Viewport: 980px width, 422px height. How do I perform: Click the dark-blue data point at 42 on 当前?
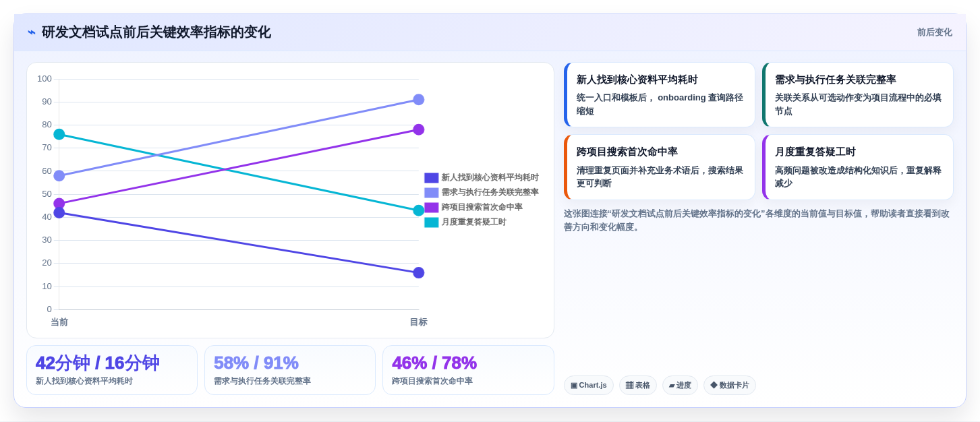click(x=59, y=213)
